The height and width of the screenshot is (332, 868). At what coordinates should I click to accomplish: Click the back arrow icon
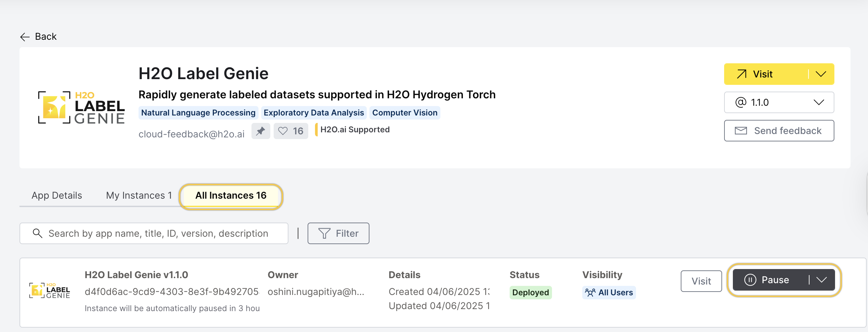25,37
